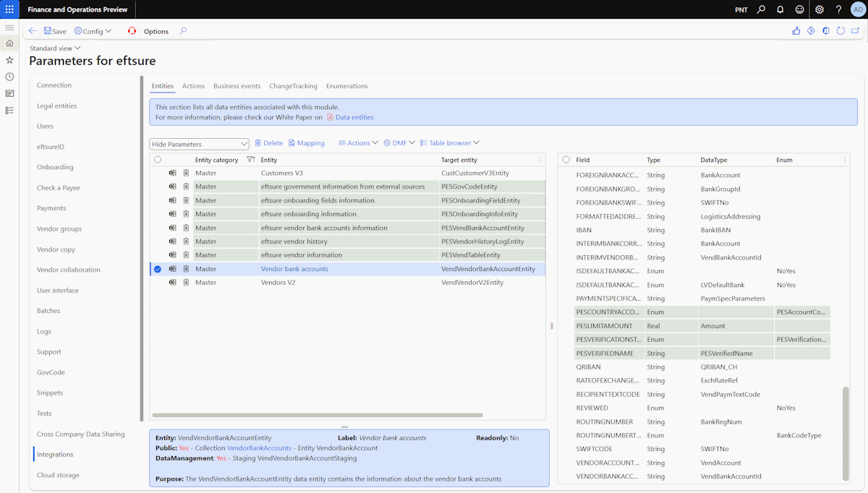Open the Vendor bank accounts entity link
Image resolution: width=868 pixels, height=493 pixels.
[x=294, y=269]
